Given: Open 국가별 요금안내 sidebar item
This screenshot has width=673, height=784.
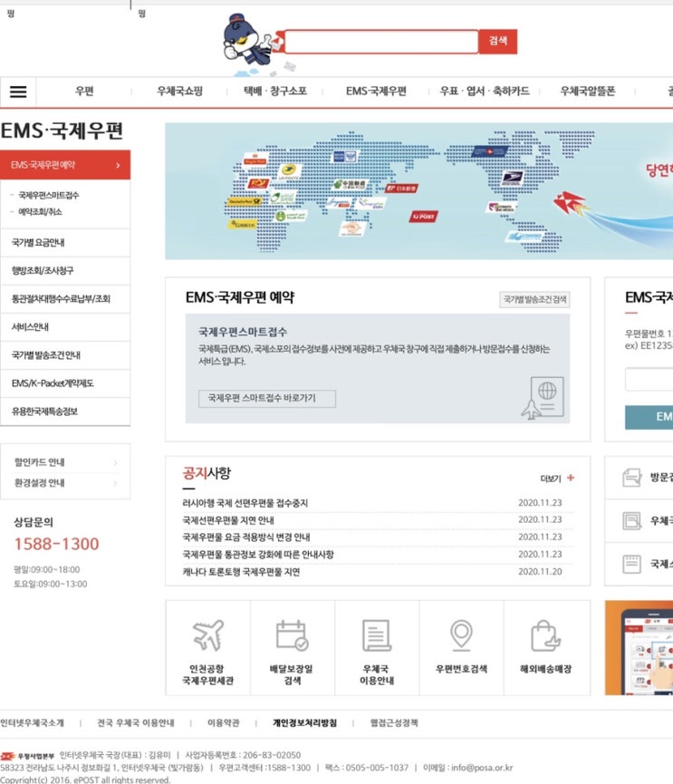Looking at the screenshot, I should 65,243.
